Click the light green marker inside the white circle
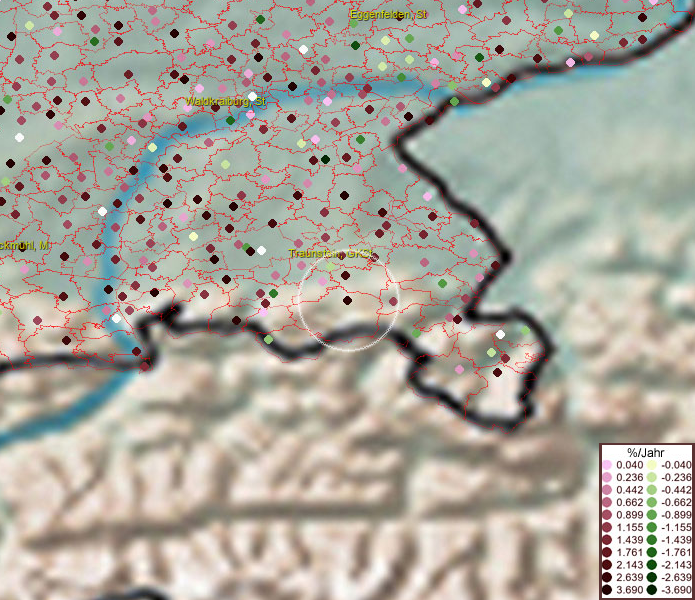 click(x=332, y=267)
